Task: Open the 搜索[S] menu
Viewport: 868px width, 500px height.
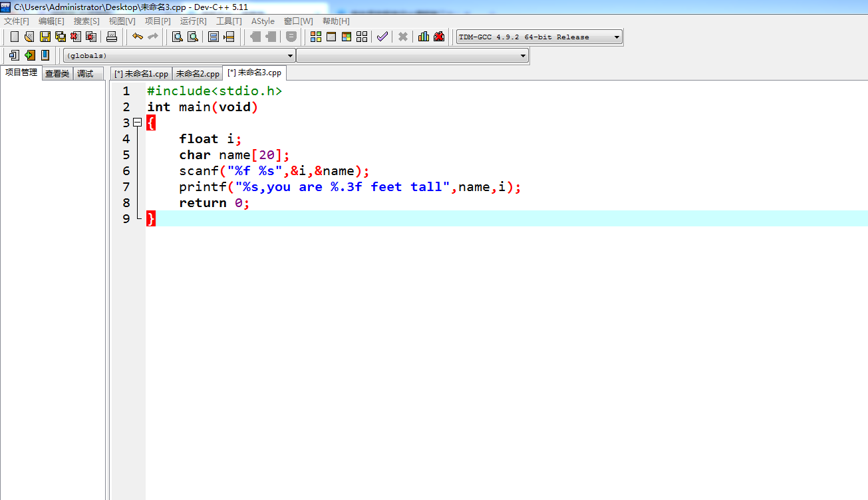Action: (86, 21)
